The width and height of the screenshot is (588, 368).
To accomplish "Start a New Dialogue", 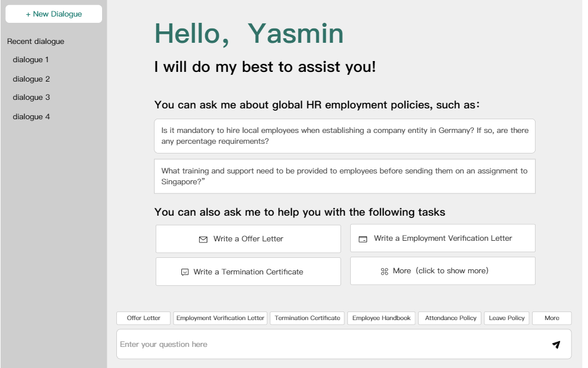I will tap(54, 14).
